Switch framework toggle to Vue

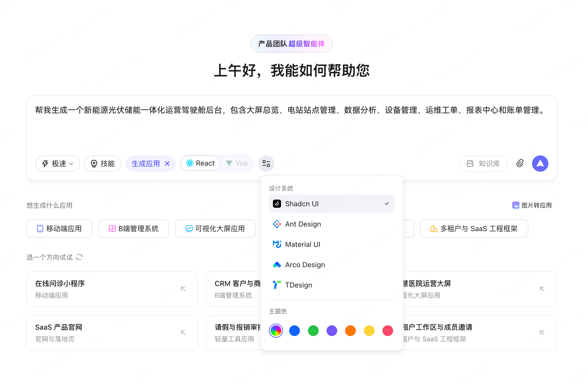click(237, 163)
